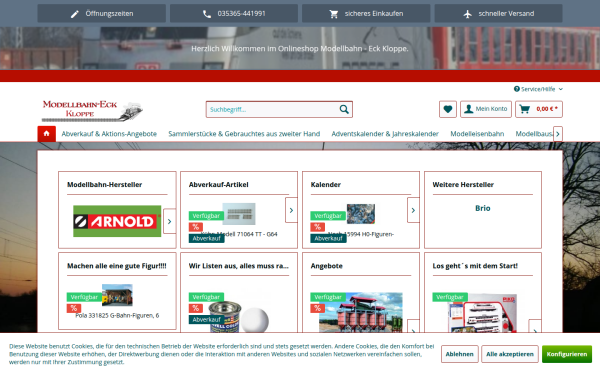The width and height of the screenshot is (600, 375).
Task: Click the pencil icon beside Öffnungszeiten
Action: coord(75,14)
